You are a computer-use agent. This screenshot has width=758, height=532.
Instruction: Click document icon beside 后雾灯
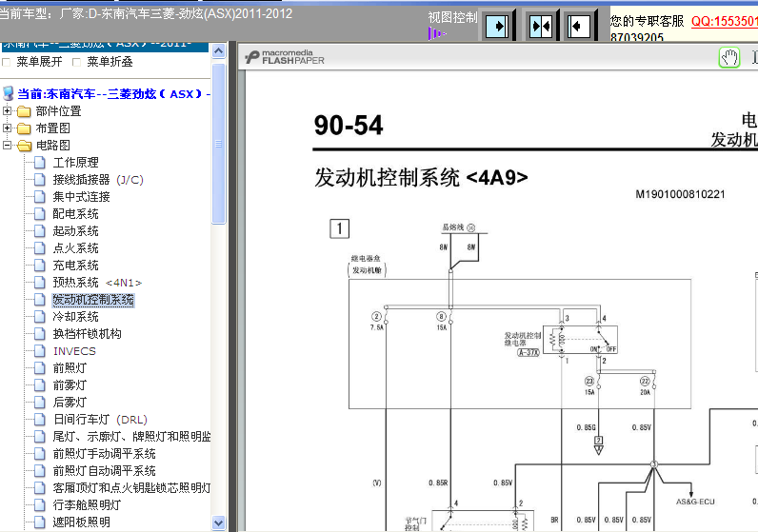(40, 403)
